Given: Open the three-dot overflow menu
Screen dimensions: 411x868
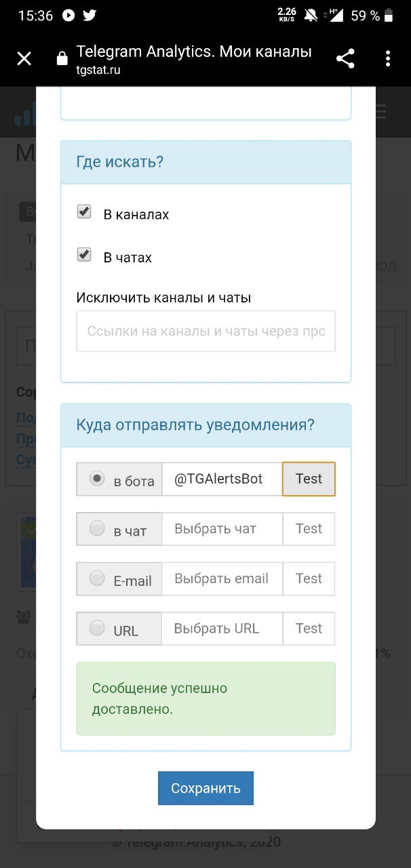Looking at the screenshot, I should tap(388, 59).
